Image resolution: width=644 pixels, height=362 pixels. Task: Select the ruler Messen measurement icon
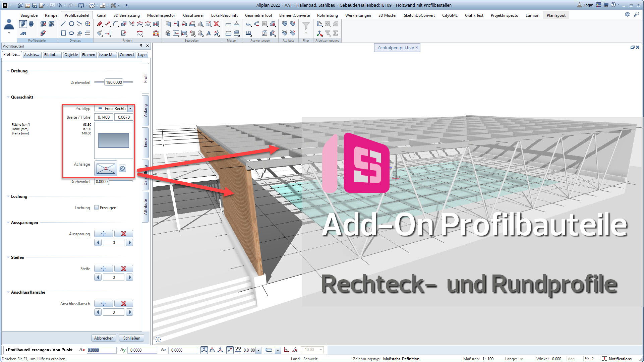click(x=228, y=24)
